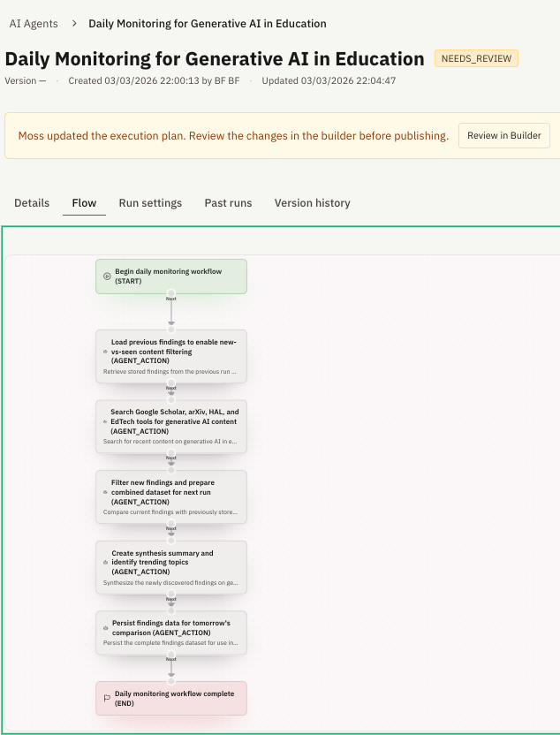Image resolution: width=560 pixels, height=735 pixels.
Task: Open the Past runs tab
Action: point(228,203)
